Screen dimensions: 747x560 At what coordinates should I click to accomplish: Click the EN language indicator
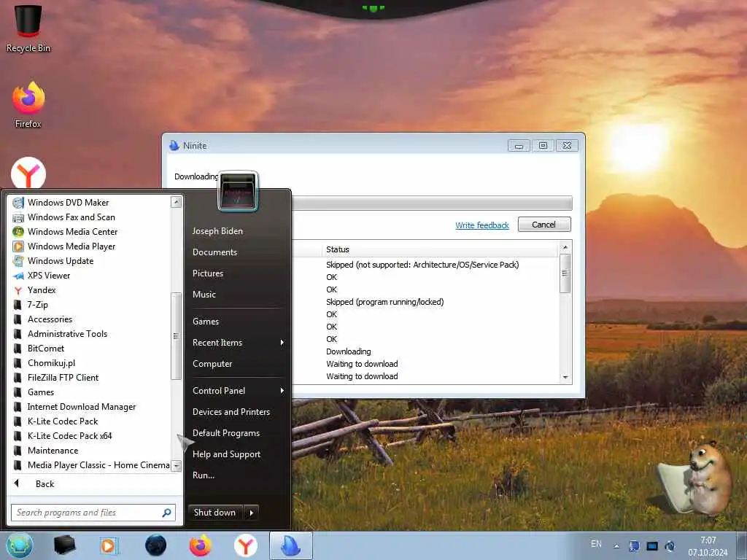point(596,544)
